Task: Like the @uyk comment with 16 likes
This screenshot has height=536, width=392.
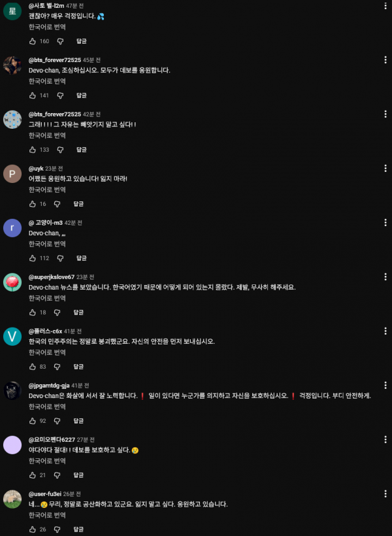Action: [33, 204]
